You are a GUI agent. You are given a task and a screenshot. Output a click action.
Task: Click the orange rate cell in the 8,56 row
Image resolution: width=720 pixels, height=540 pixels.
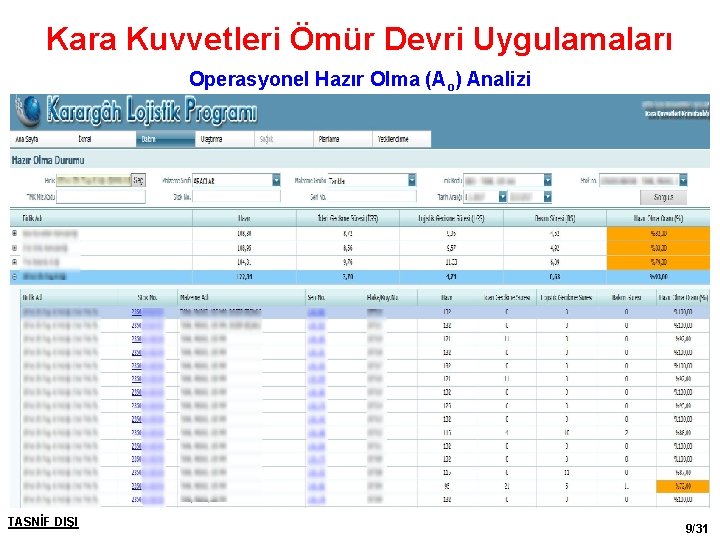click(658, 248)
